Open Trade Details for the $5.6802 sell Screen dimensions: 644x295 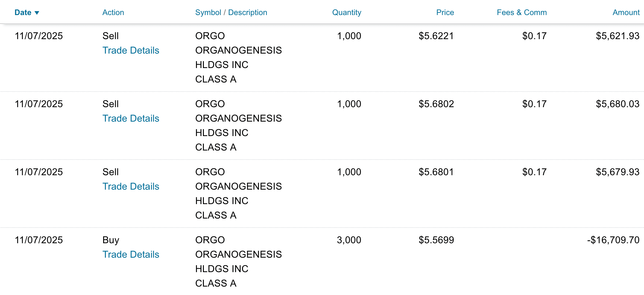coord(131,118)
